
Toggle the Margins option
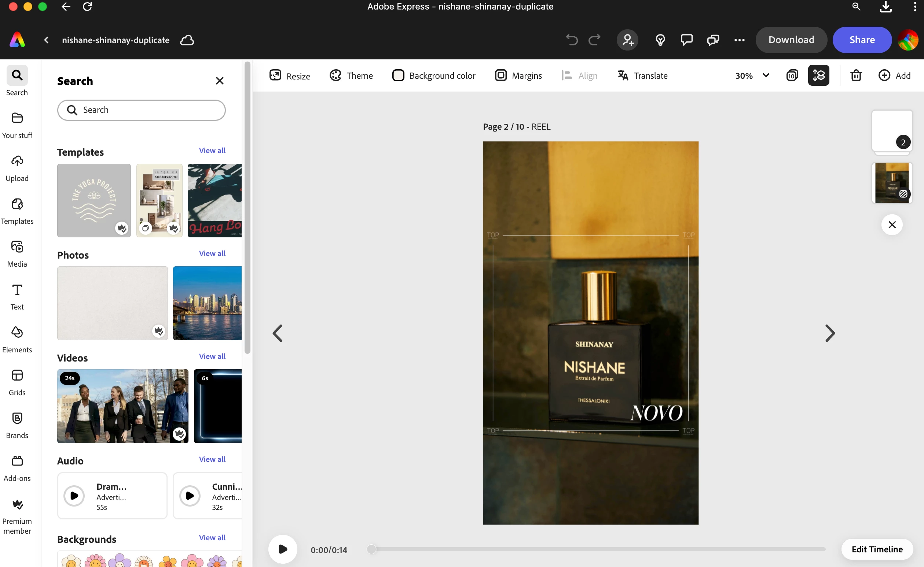(518, 75)
